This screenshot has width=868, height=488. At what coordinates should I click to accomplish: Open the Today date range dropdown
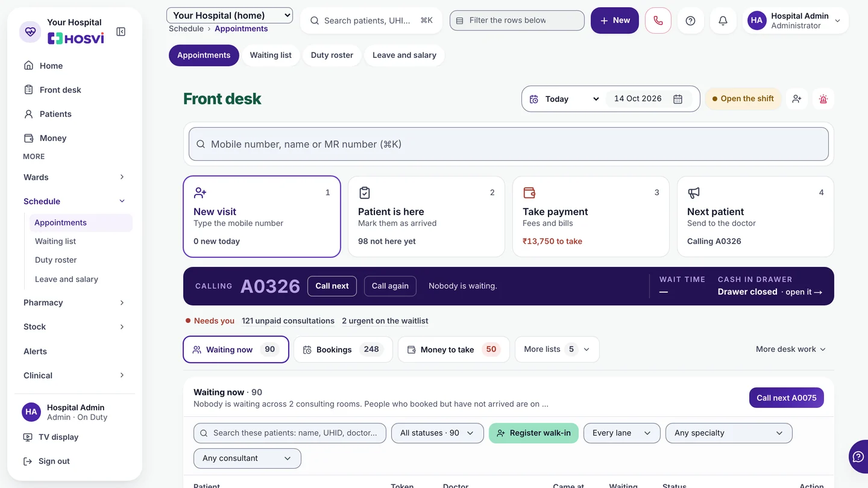pos(565,99)
